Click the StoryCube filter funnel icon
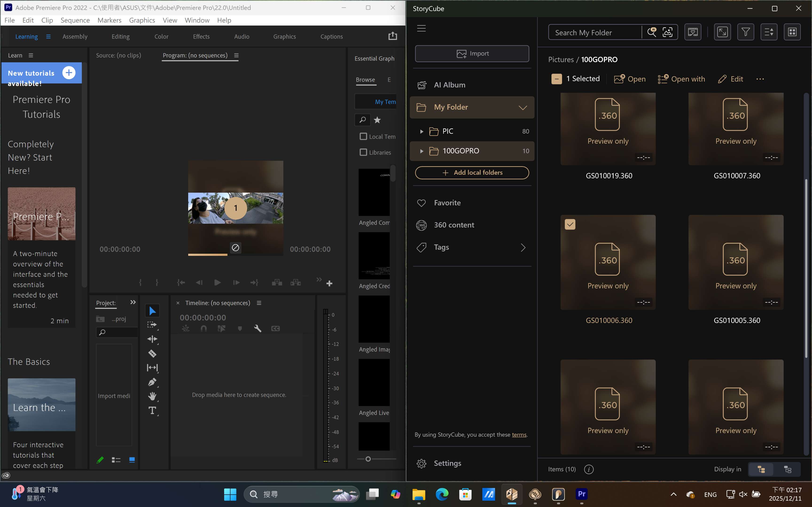Screen dimensions: 812x507 click(x=746, y=32)
